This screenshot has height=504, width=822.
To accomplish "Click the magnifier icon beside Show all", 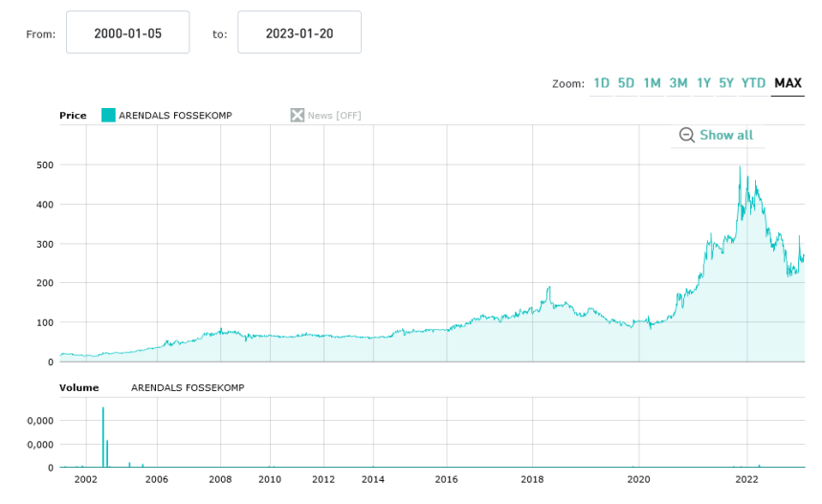I will (686, 135).
